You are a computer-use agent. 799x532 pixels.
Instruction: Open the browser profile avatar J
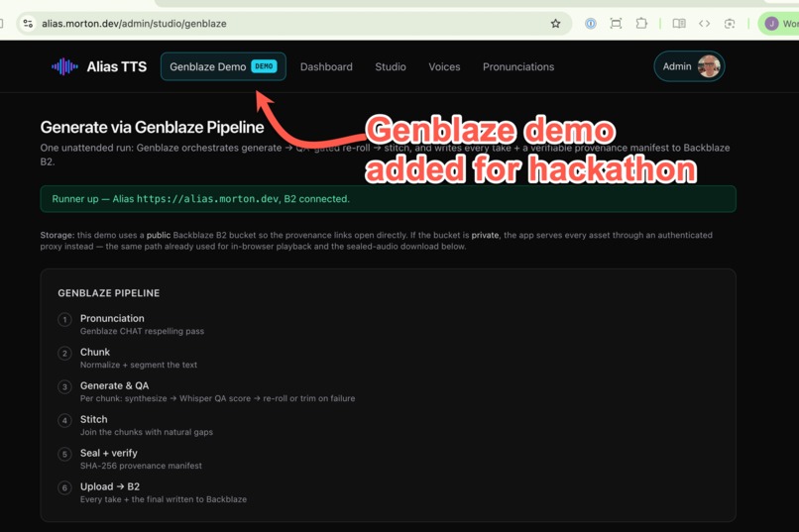tap(771, 24)
